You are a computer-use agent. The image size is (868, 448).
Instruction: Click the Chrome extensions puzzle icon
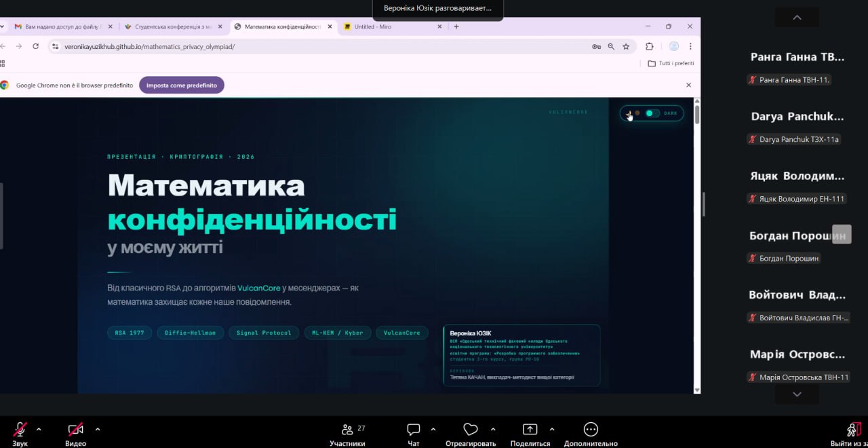tap(650, 47)
